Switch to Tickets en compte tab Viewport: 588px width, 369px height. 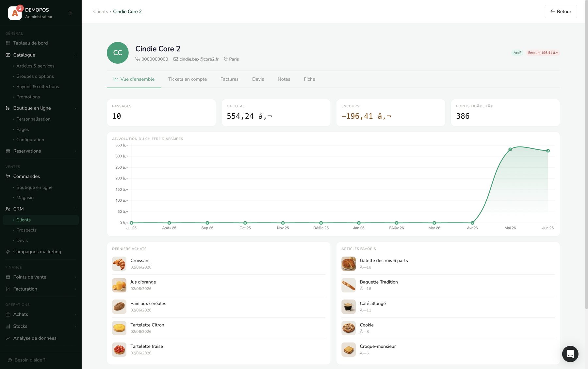pos(188,79)
